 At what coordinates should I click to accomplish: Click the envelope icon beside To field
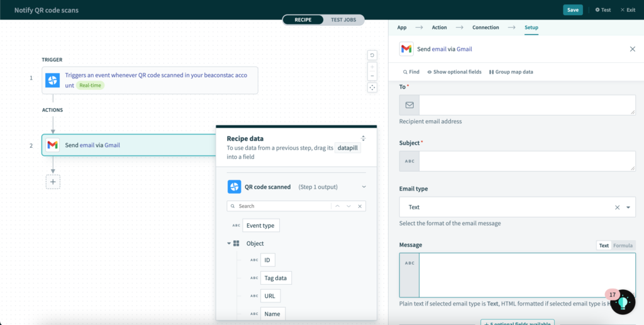pos(409,105)
